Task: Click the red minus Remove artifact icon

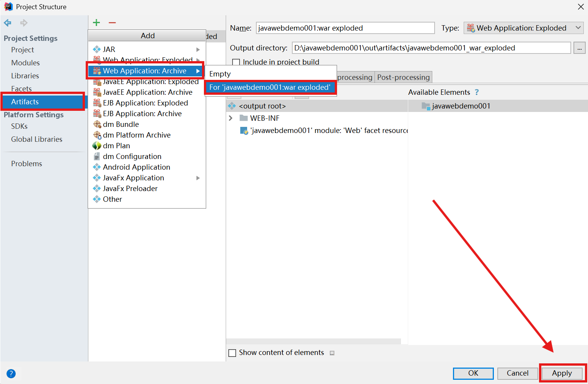Action: point(112,23)
